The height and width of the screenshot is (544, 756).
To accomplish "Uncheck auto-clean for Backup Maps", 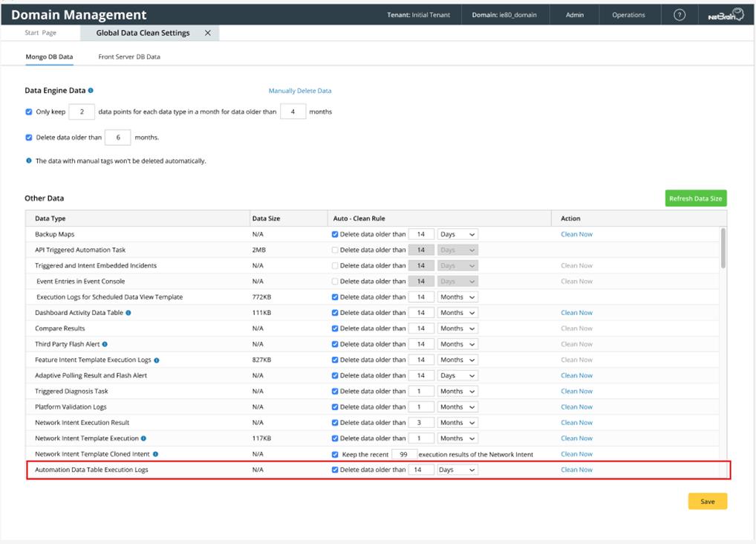I will [x=335, y=234].
